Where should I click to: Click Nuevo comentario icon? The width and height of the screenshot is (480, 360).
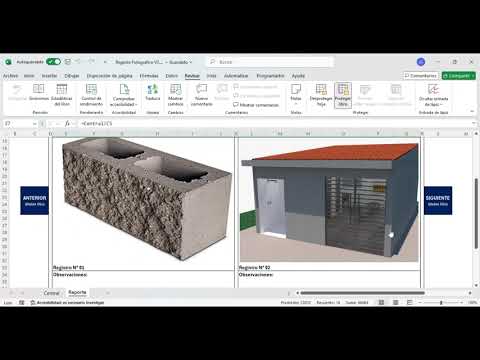pyautogui.click(x=202, y=95)
